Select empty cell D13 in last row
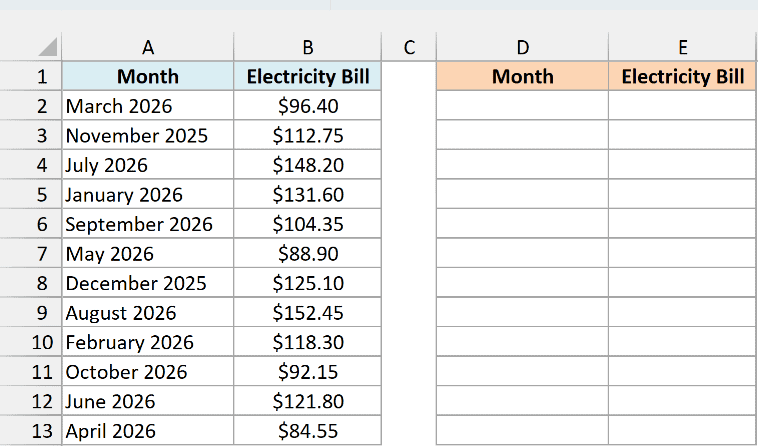This screenshot has width=758, height=446. pos(523,431)
